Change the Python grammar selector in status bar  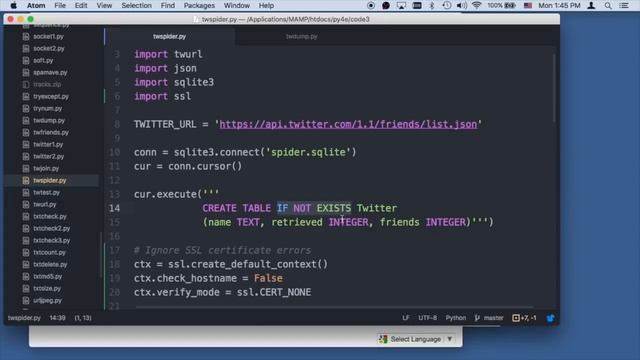[456, 318]
